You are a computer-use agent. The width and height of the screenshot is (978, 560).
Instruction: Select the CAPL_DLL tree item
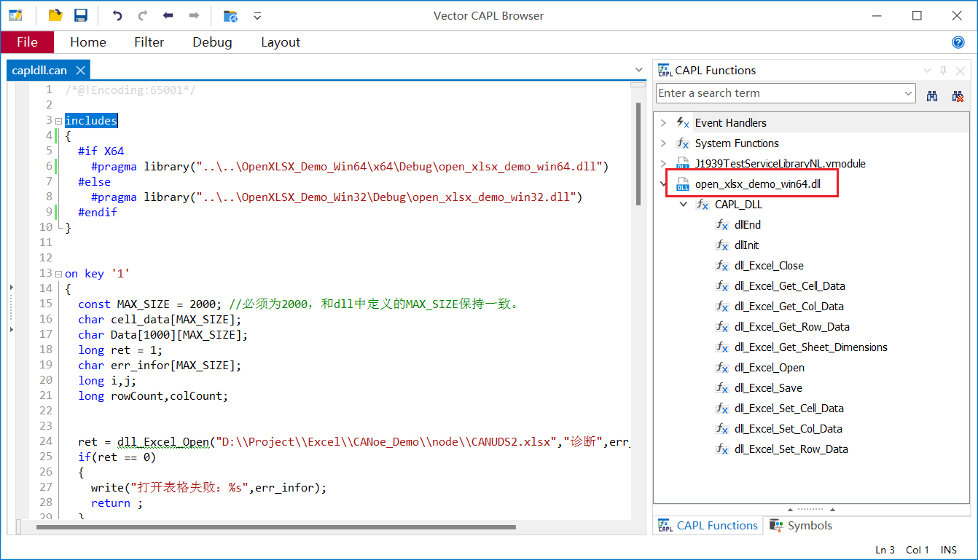(738, 205)
